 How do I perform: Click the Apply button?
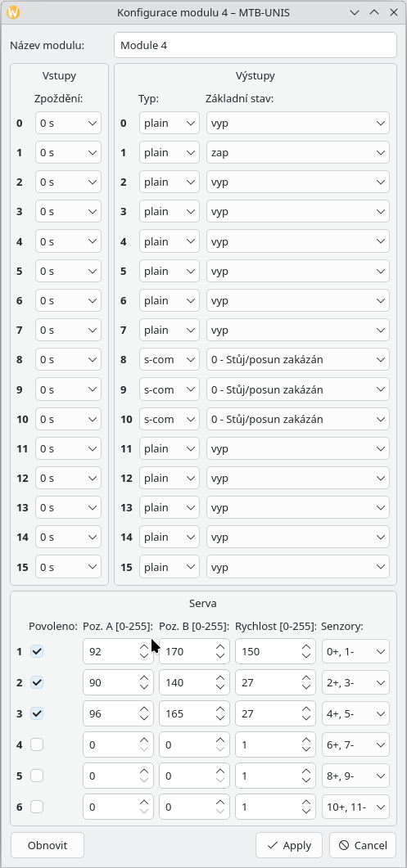289,845
